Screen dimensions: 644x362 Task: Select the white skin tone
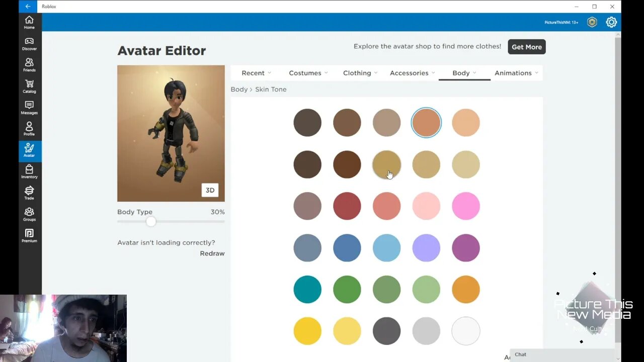click(466, 331)
